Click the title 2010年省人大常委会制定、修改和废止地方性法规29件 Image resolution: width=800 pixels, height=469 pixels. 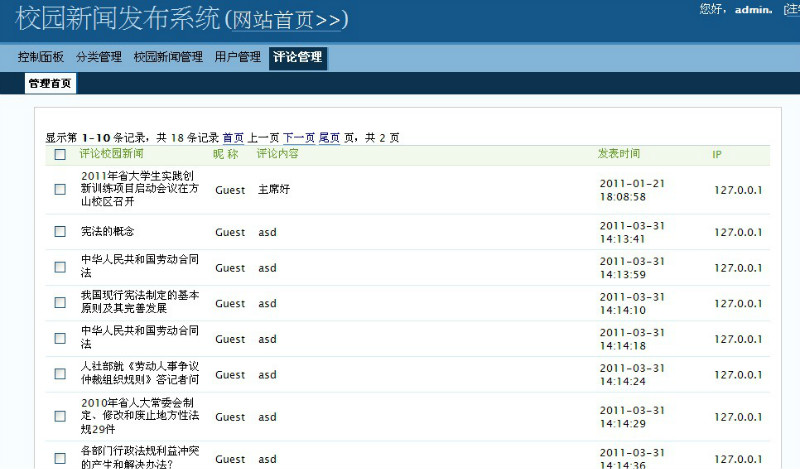(140, 416)
